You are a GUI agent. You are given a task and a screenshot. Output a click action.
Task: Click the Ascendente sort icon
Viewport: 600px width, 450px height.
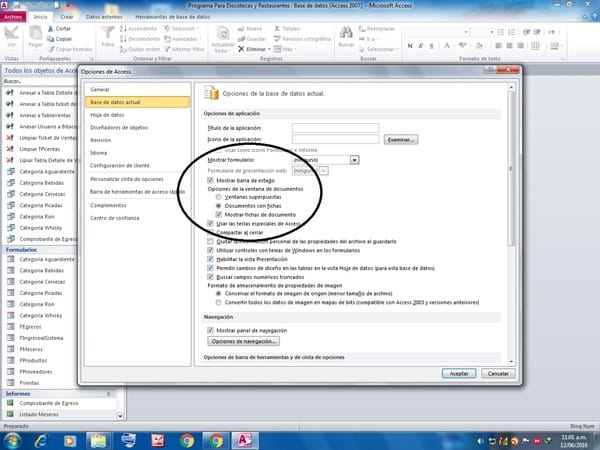pos(123,29)
